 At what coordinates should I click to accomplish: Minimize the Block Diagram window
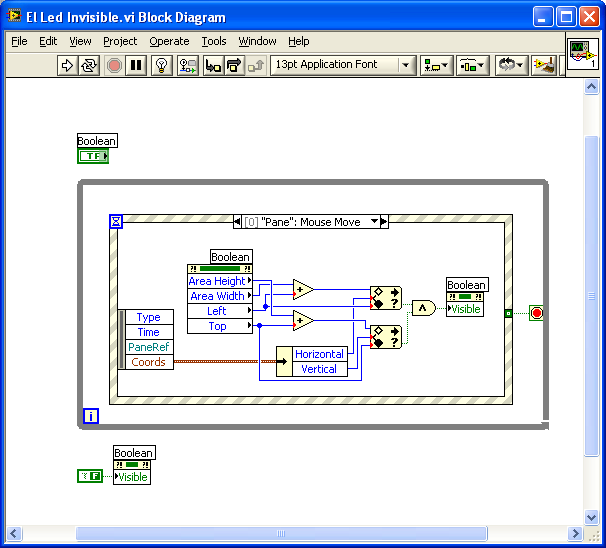pos(543,17)
